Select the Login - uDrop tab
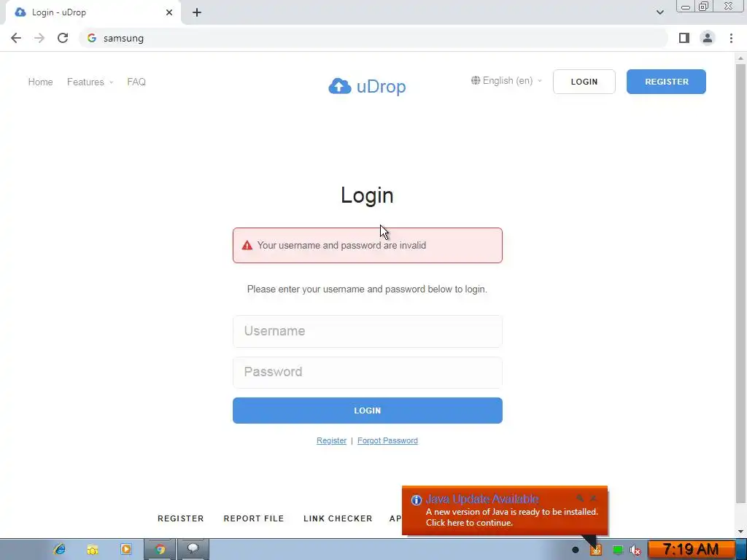Image resolution: width=747 pixels, height=560 pixels. tap(93, 12)
